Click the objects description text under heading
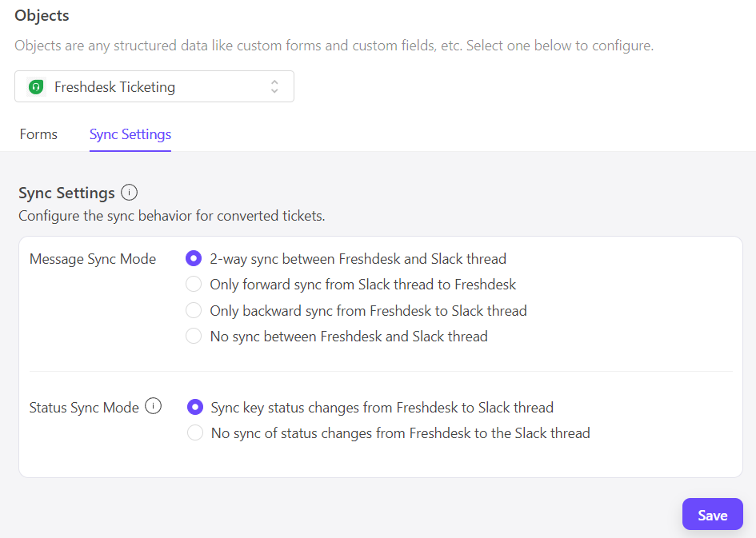 pyautogui.click(x=334, y=46)
